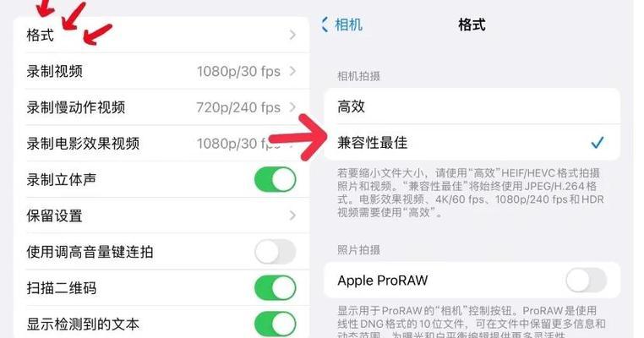Toggle 录制立体声 switch off

(276, 179)
